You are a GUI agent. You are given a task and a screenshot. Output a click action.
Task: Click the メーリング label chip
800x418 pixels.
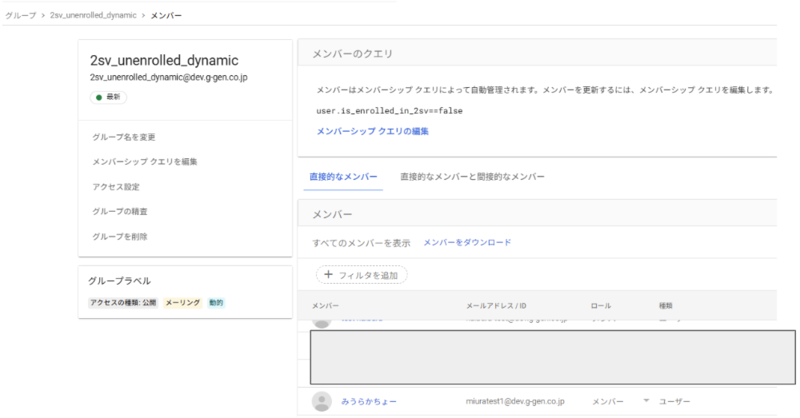coord(183,303)
